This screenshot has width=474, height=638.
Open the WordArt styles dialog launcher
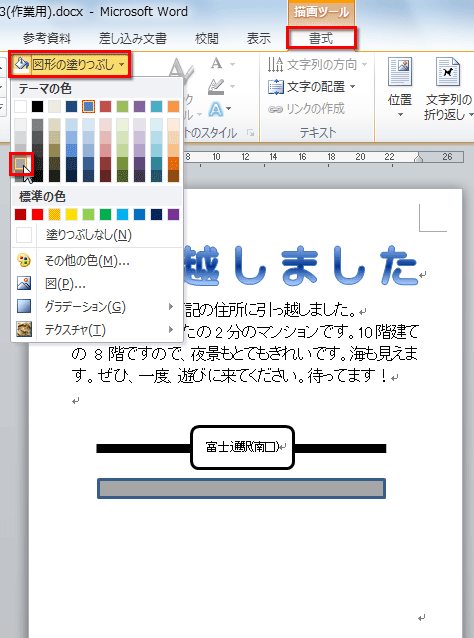click(x=251, y=133)
